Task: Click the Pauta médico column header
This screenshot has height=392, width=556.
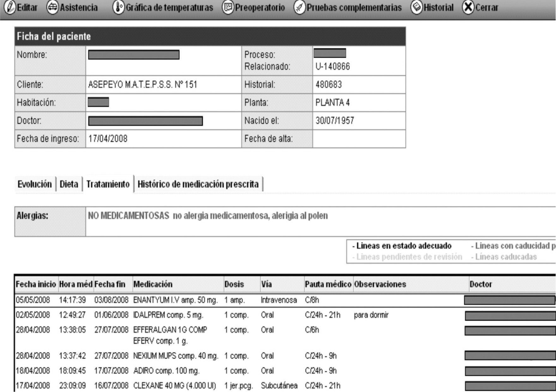Action: click(328, 284)
